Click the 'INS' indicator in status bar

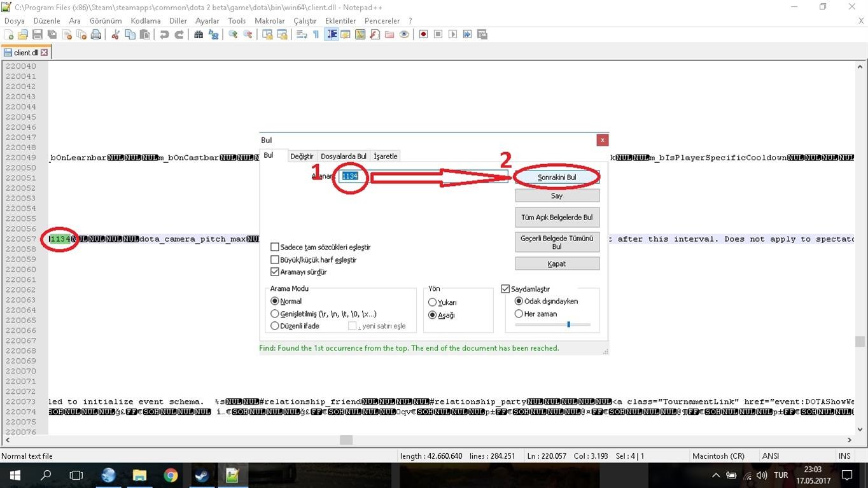[x=844, y=456]
